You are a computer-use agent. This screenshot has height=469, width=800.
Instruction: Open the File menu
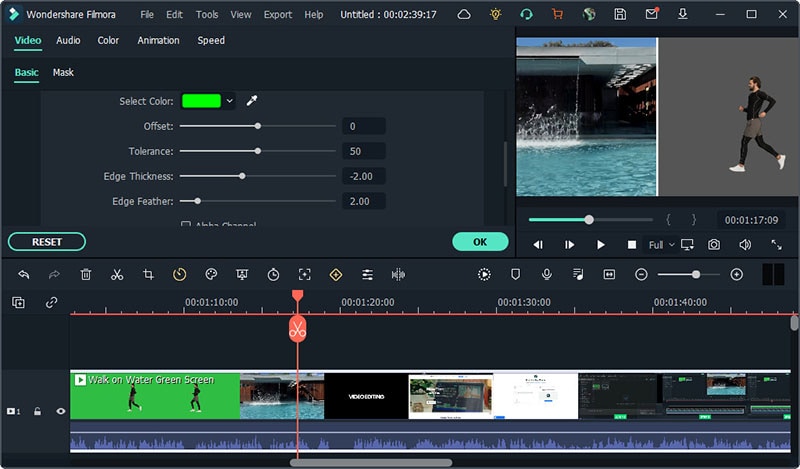[147, 14]
